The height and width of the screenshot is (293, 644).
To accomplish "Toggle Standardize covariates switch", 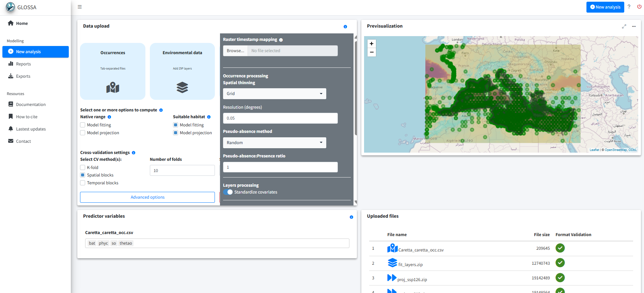I will point(228,192).
